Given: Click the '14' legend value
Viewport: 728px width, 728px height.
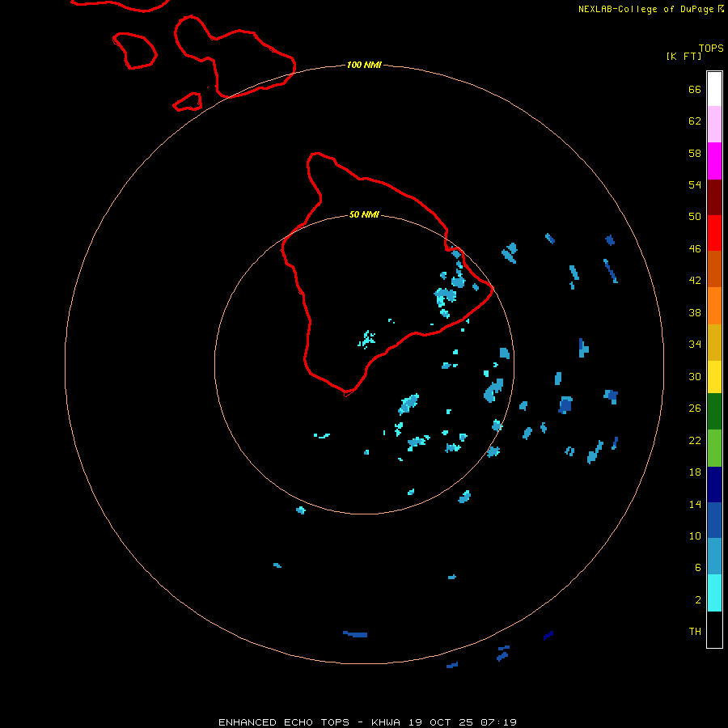Looking at the screenshot, I should click(695, 504).
